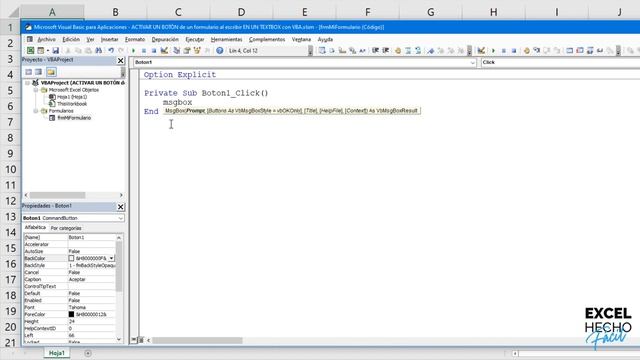640x360 pixels.
Task: Collapse the Microsoft Excel Objetos folder
Action: pyautogui.click(x=36, y=90)
